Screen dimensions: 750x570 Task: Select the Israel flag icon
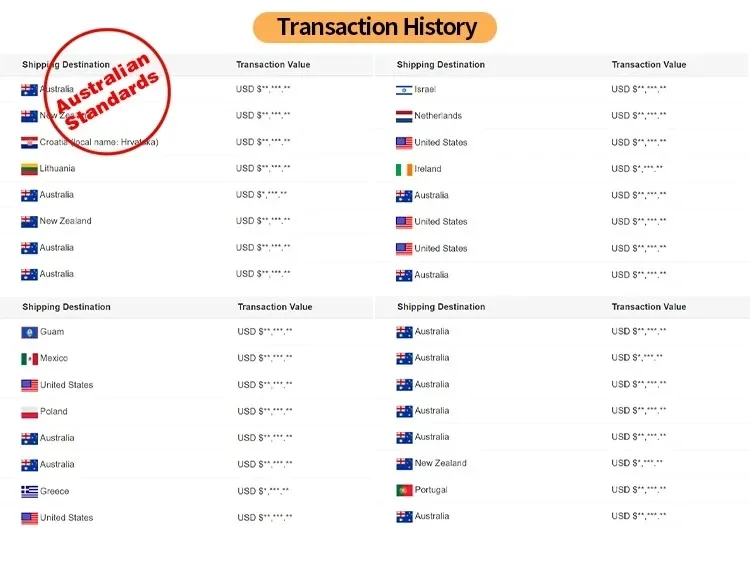[404, 90]
